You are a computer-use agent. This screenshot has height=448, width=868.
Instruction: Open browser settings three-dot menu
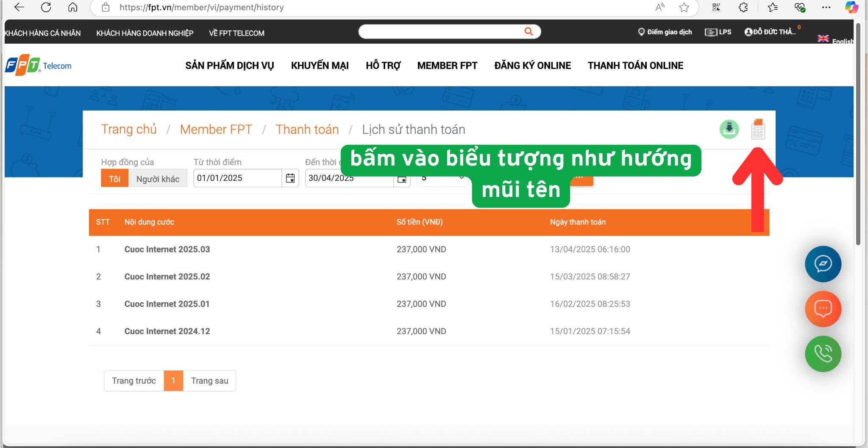coord(826,7)
